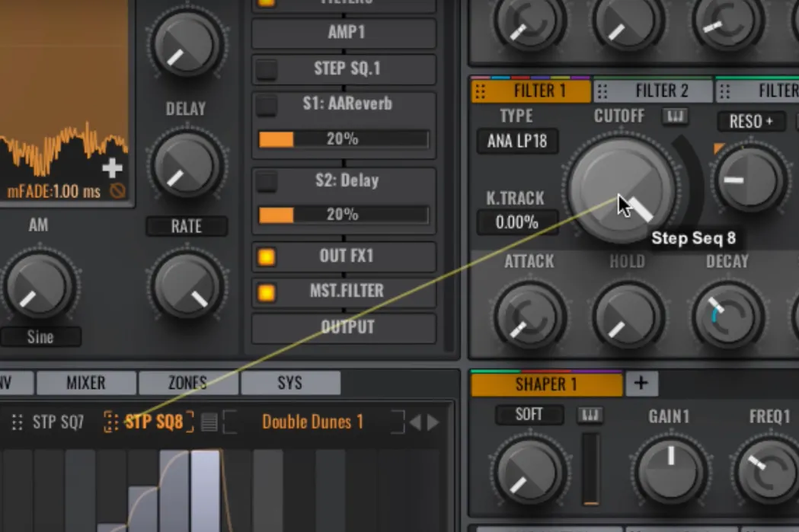
Task: Open the ANA LP18 filter type dropdown
Action: point(517,142)
